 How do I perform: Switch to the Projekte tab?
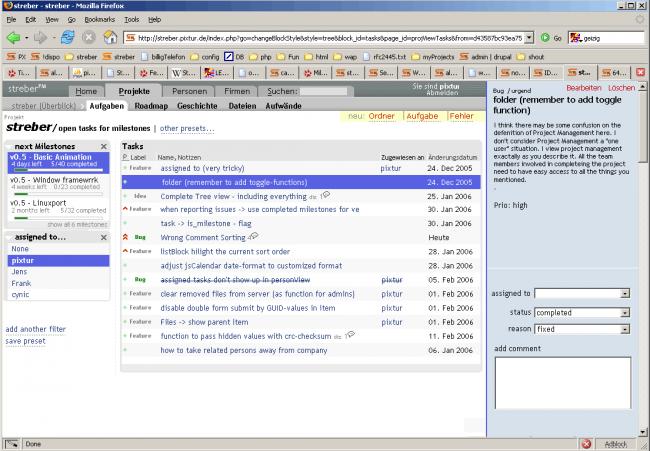134,91
